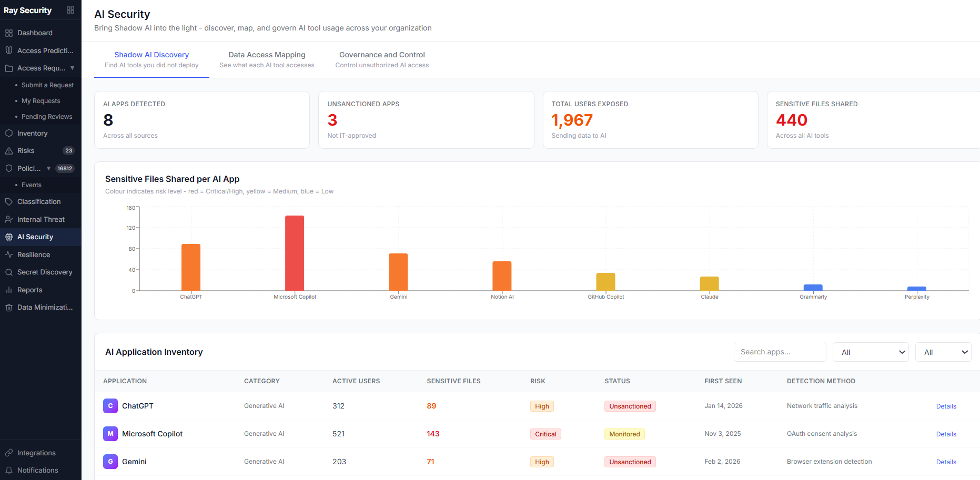Screen dimensions: 980x480
Task: Open the first All filter dropdown
Action: point(872,352)
